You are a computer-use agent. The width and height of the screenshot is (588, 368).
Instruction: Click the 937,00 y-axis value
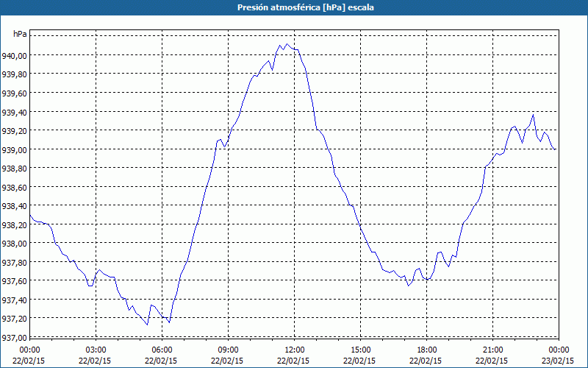point(14,337)
